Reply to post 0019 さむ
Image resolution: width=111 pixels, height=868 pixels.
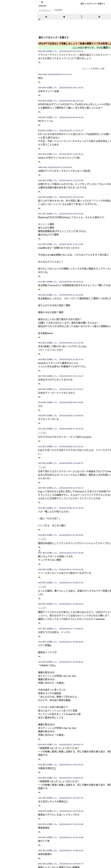(39, 410)
